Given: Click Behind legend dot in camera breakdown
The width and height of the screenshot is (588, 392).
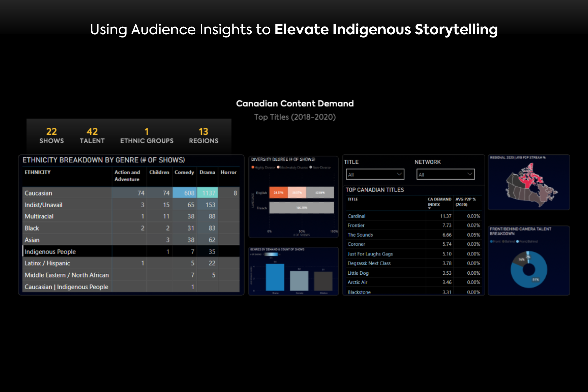Looking at the screenshot, I should [x=503, y=242].
